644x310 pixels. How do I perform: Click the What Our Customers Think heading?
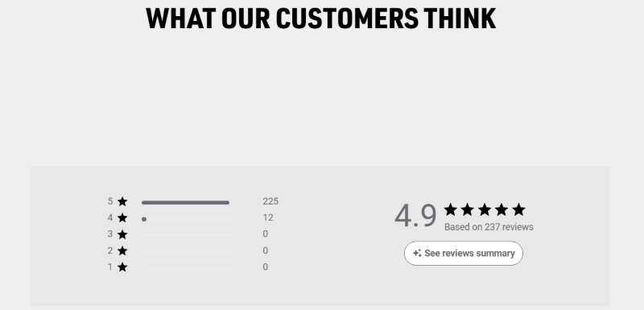[x=320, y=19]
